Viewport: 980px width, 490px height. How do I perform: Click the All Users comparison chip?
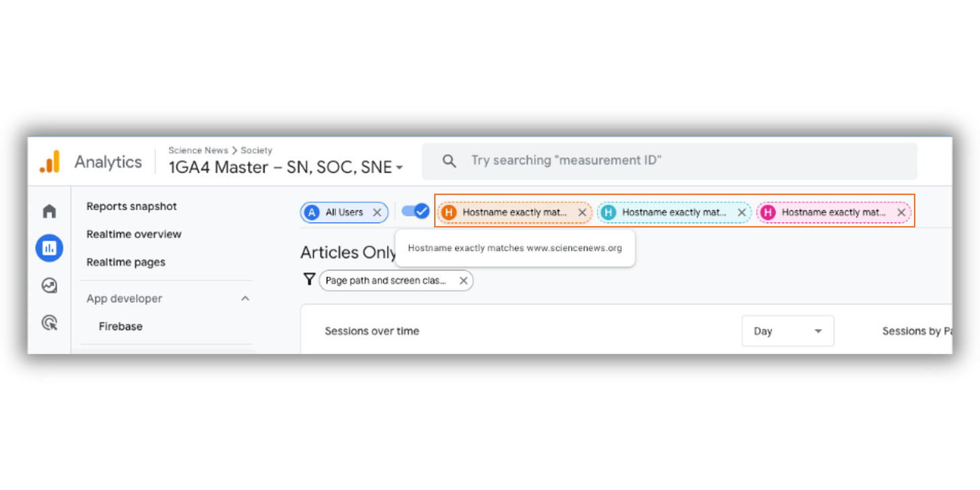[x=344, y=212]
